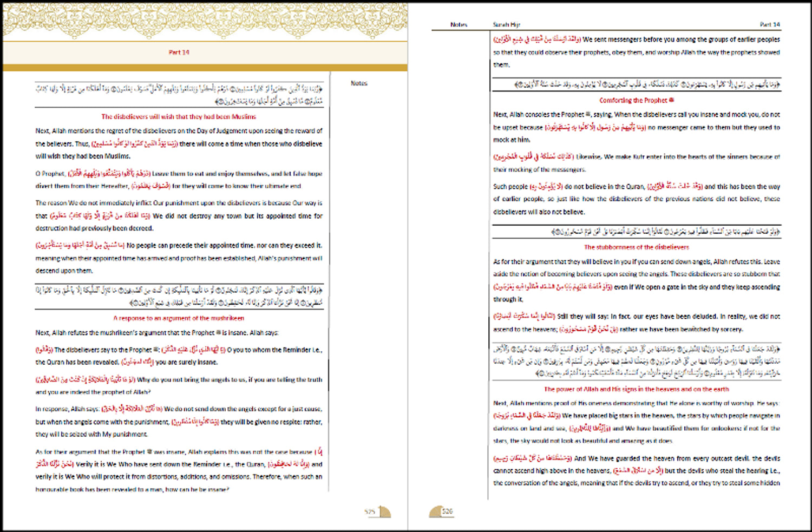
Task: Select the 'Notes' label on the left page
Action: (359, 83)
